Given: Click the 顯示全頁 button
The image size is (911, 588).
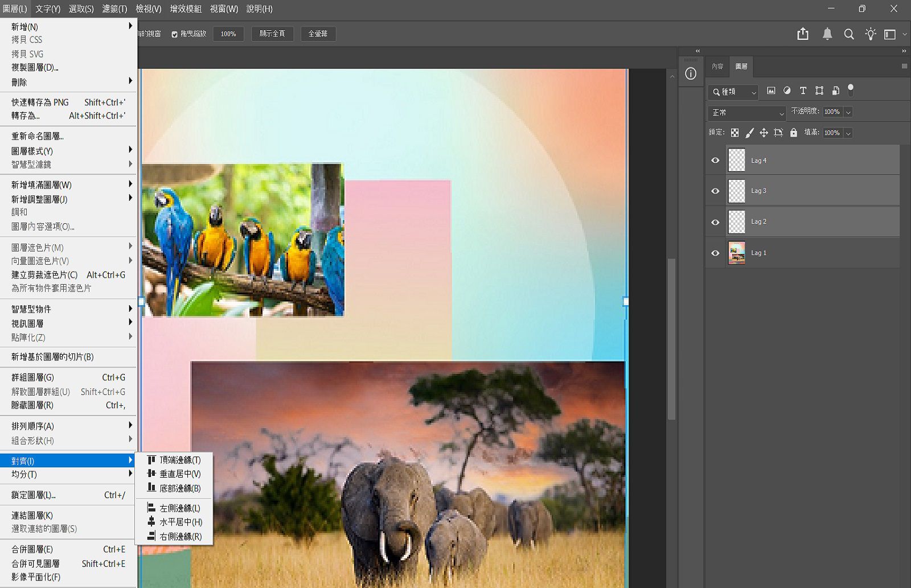Looking at the screenshot, I should 272,34.
